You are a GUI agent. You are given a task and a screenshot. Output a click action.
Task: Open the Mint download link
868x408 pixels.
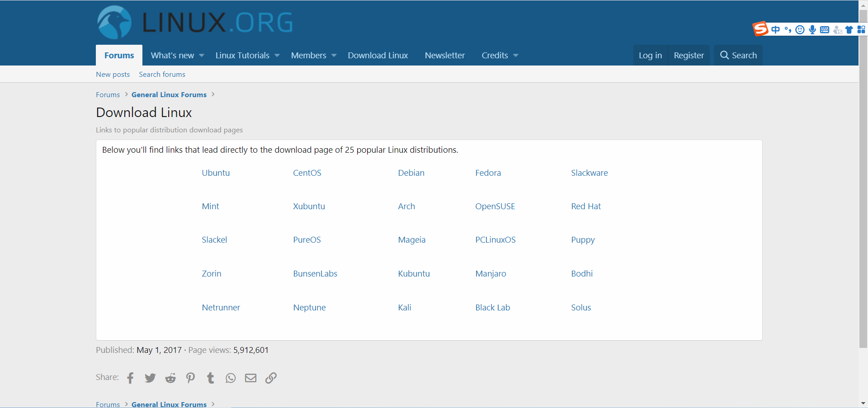pyautogui.click(x=210, y=206)
